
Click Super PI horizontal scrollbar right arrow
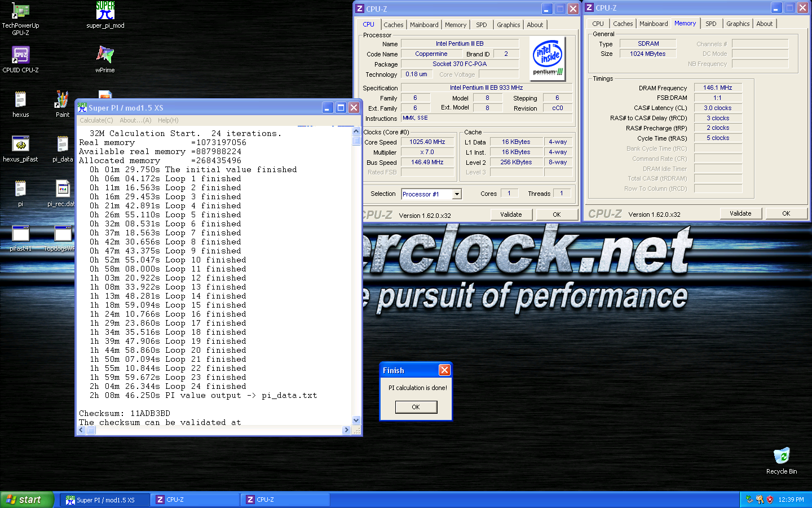coord(346,430)
